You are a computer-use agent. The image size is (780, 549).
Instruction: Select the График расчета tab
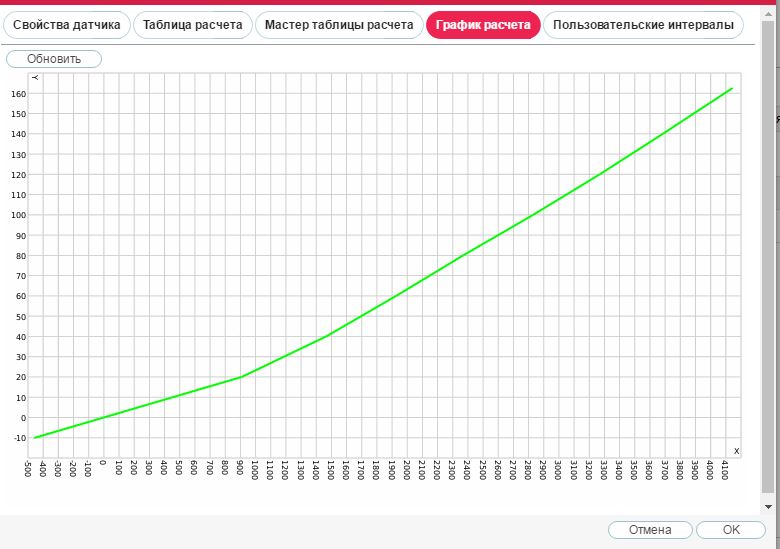(483, 25)
